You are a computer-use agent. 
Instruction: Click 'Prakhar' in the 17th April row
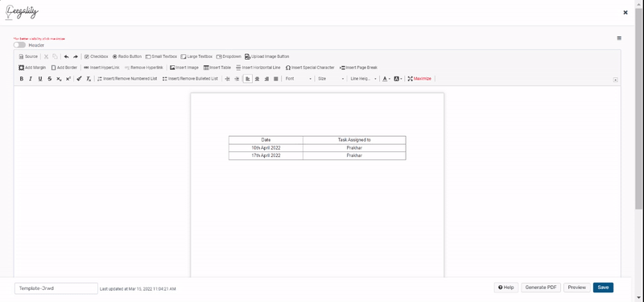click(x=354, y=155)
